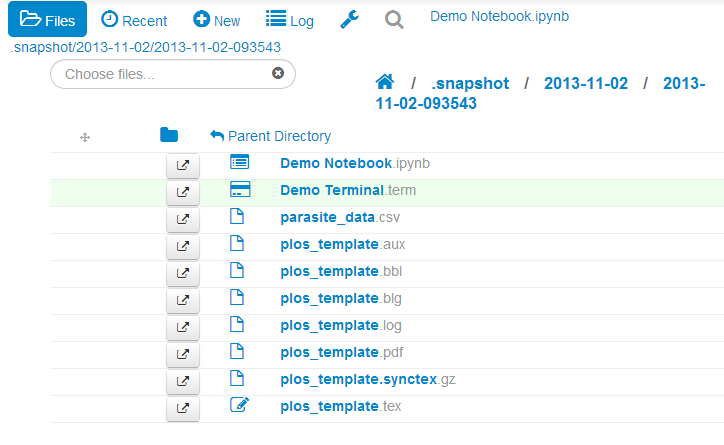Open search with the magnifier icon
Image resolution: width=724 pixels, height=445 pixels.
[394, 20]
